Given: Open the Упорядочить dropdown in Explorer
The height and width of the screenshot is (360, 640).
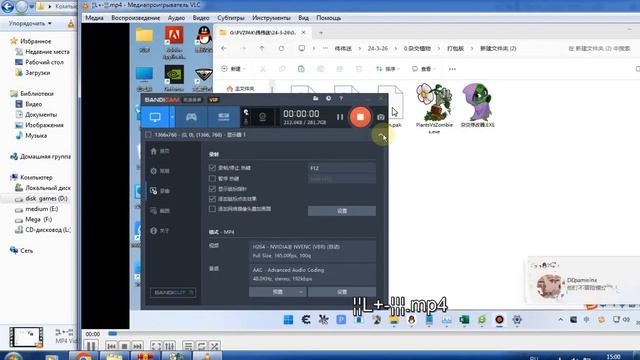Looking at the screenshot, I should click(30, 23).
